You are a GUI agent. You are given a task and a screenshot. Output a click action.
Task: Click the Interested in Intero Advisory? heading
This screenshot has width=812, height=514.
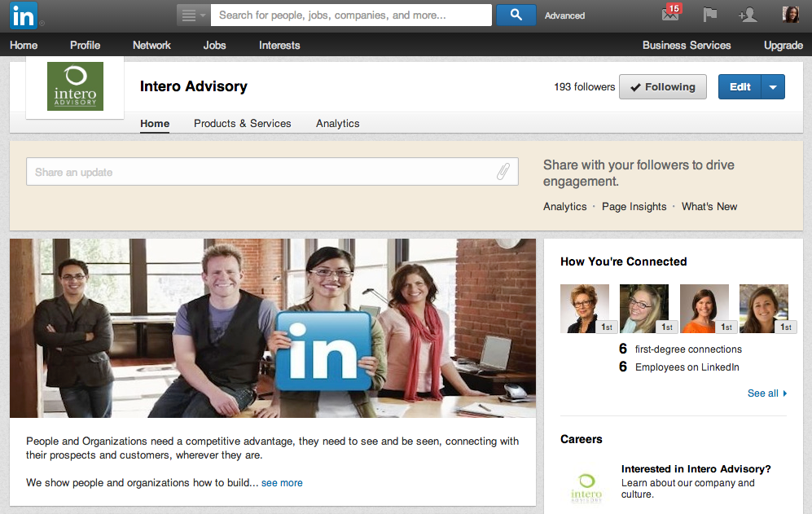696,469
